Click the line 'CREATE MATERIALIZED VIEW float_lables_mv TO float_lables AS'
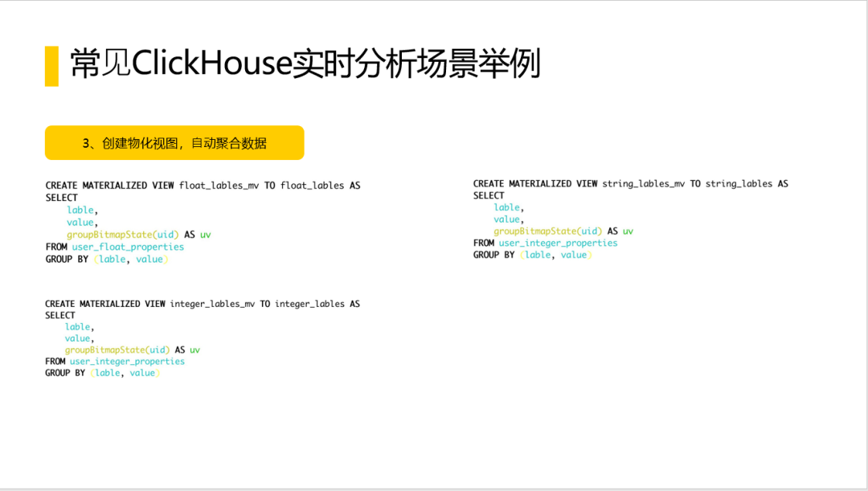 click(203, 186)
